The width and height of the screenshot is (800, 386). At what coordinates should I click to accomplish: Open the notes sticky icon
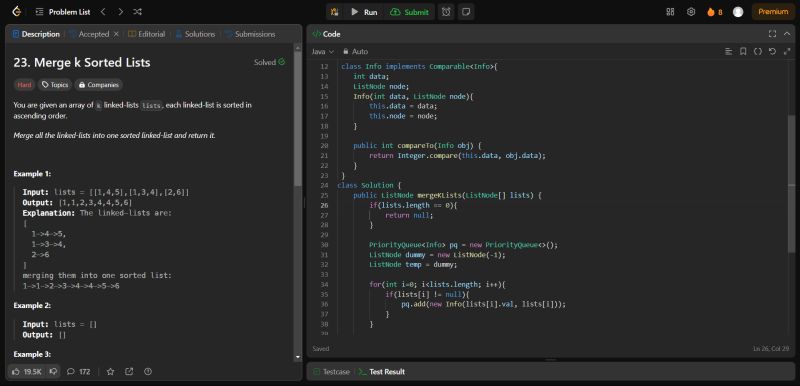[x=465, y=12]
